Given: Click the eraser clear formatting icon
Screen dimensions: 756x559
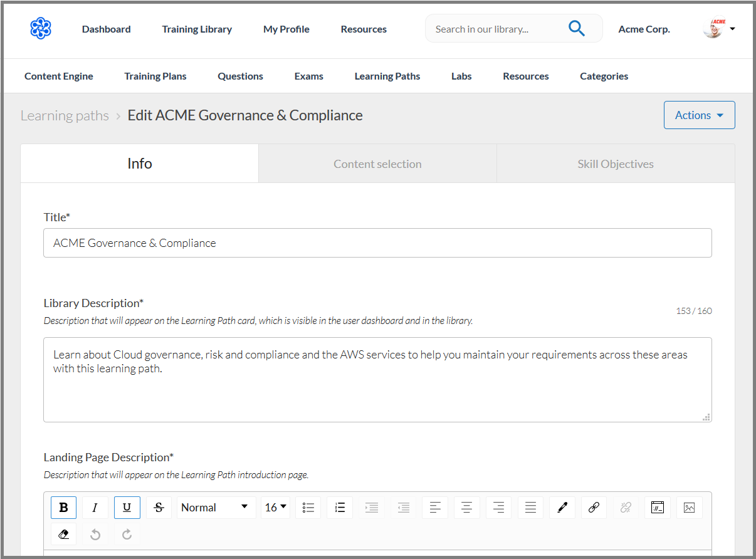Looking at the screenshot, I should [63, 535].
